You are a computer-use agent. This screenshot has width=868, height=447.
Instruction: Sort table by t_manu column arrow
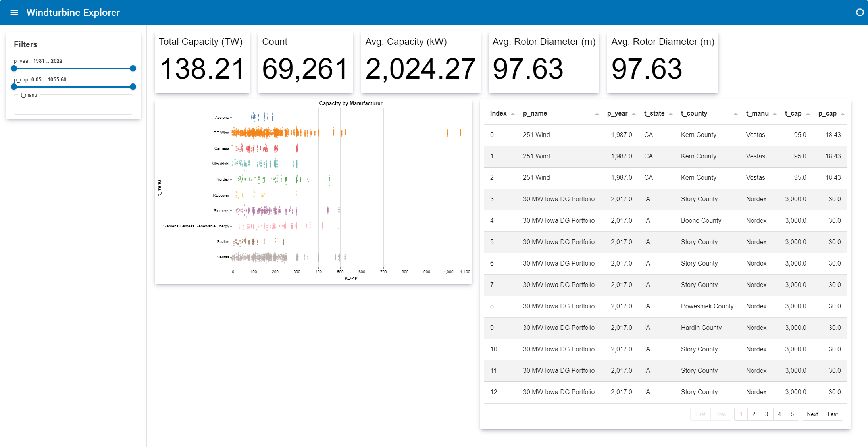775,114
